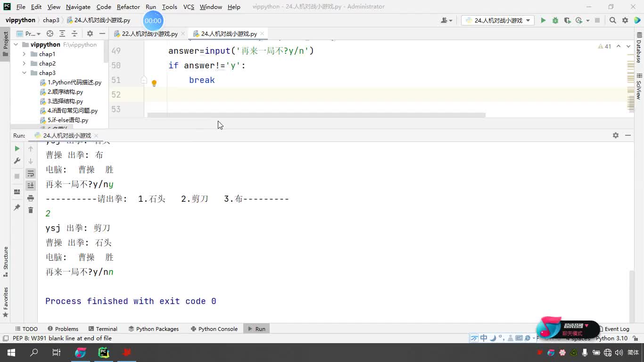
Task: Open the Python Console tool window
Action: pyautogui.click(x=214, y=329)
